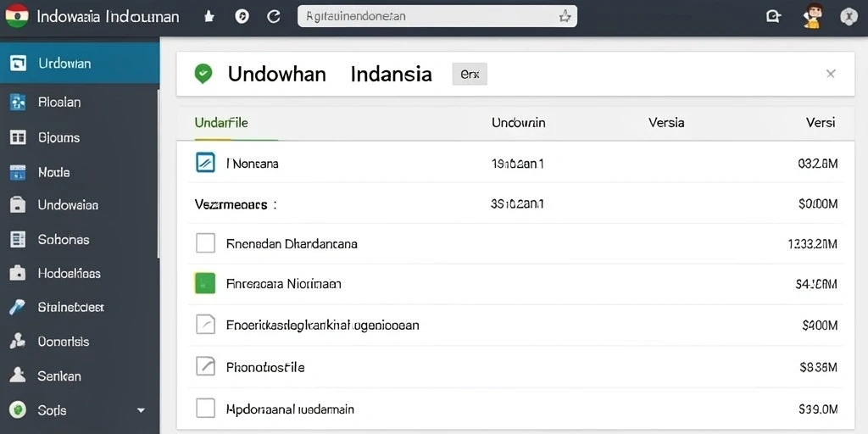Open Gjoums sidebar item
The height and width of the screenshot is (434, 868).
click(x=80, y=137)
